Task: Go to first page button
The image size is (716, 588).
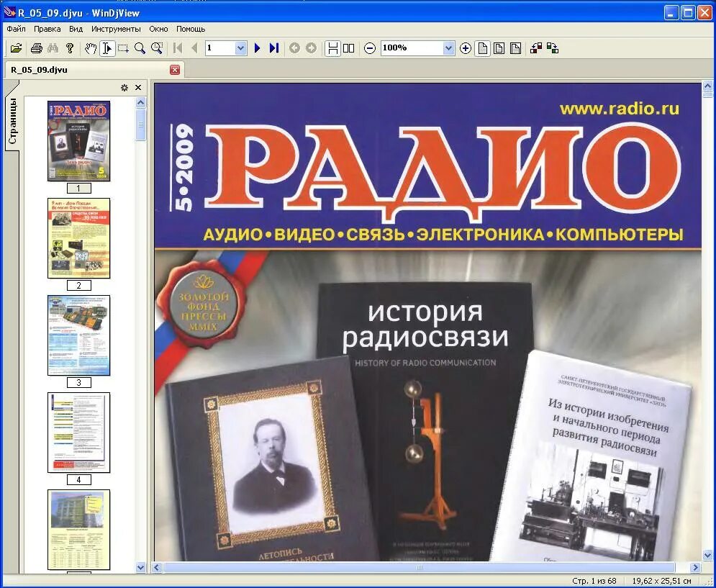Action: [178, 48]
